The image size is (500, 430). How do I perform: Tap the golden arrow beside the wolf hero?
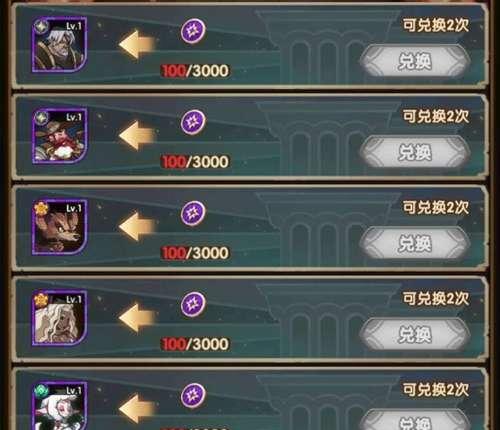click(137, 227)
